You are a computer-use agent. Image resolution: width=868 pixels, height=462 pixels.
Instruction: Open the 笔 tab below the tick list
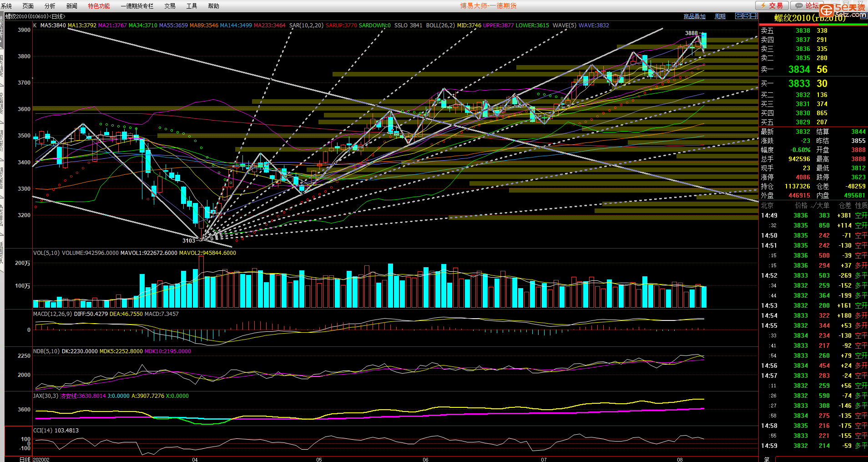tap(767, 459)
